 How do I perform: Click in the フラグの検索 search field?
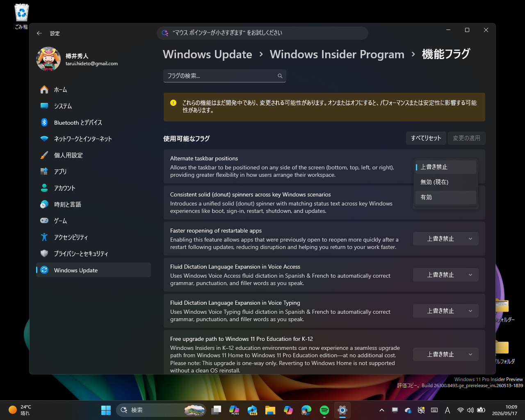click(225, 76)
